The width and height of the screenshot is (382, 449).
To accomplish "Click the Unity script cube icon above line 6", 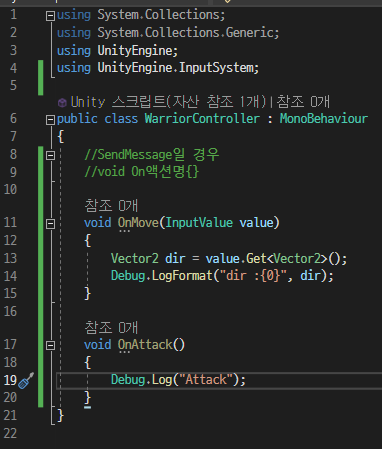I will 62,102.
